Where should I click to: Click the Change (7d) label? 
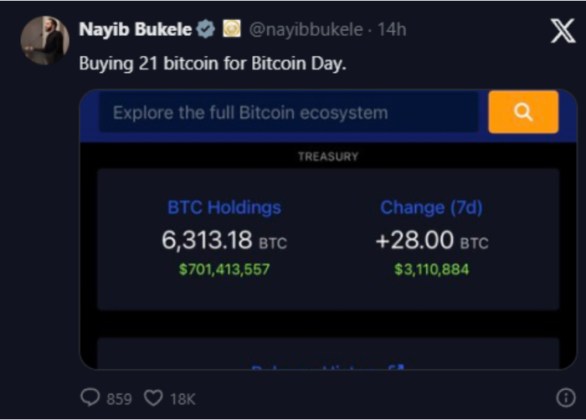click(x=431, y=207)
